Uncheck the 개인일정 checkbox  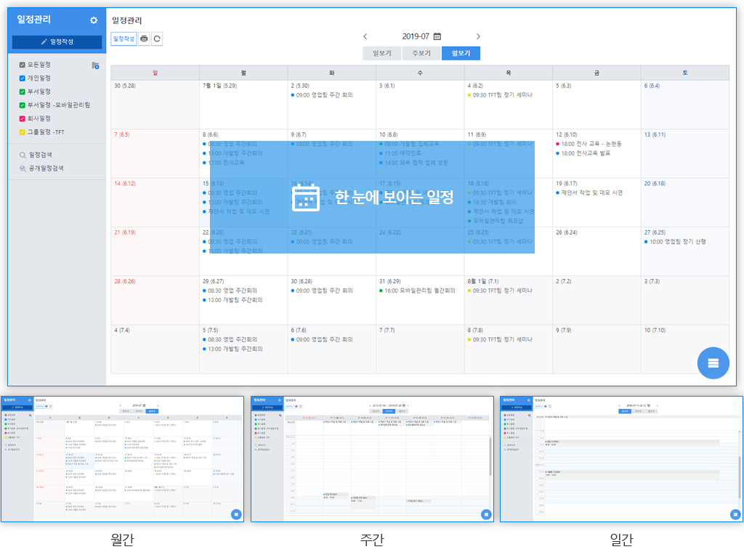click(x=23, y=78)
